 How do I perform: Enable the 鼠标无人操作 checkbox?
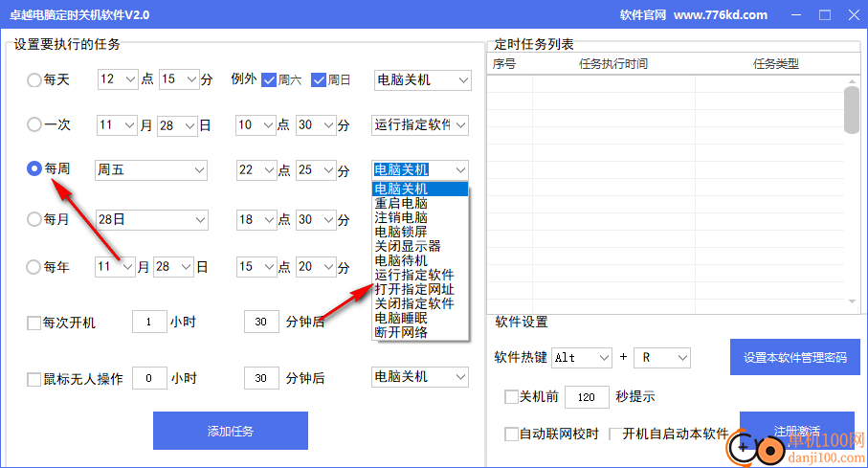[33, 379]
